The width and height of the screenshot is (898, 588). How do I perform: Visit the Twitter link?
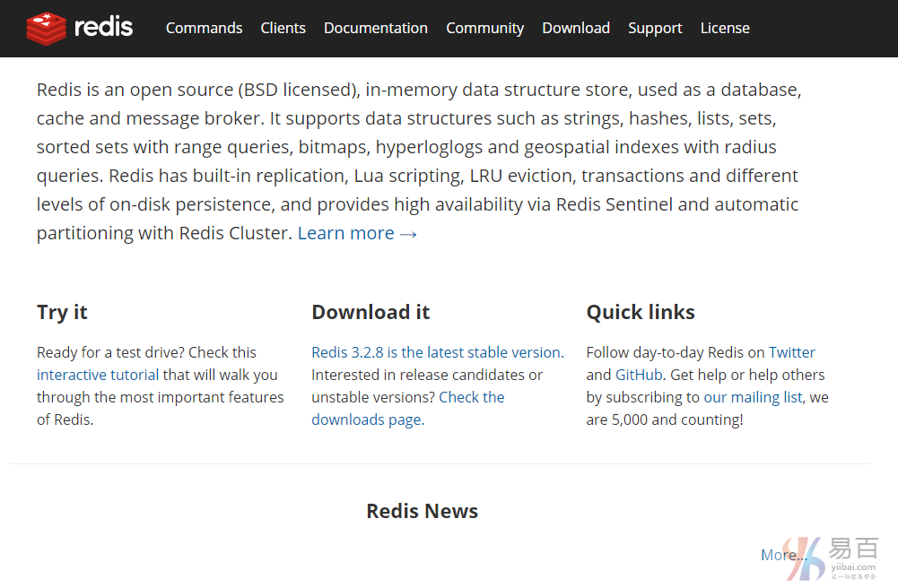pos(792,352)
